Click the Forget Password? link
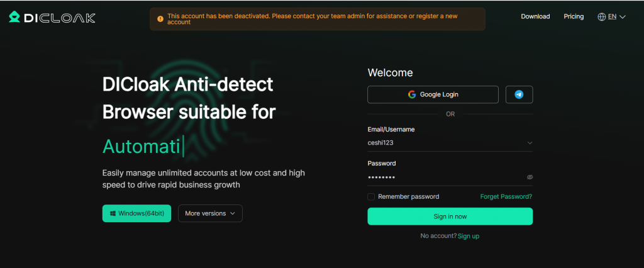Image resolution: width=644 pixels, height=268 pixels. pos(506,197)
